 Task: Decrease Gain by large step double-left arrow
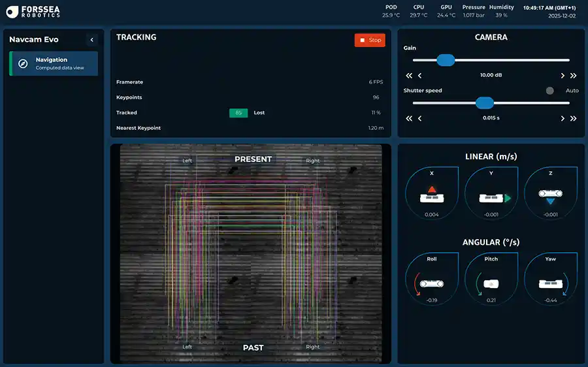click(409, 76)
